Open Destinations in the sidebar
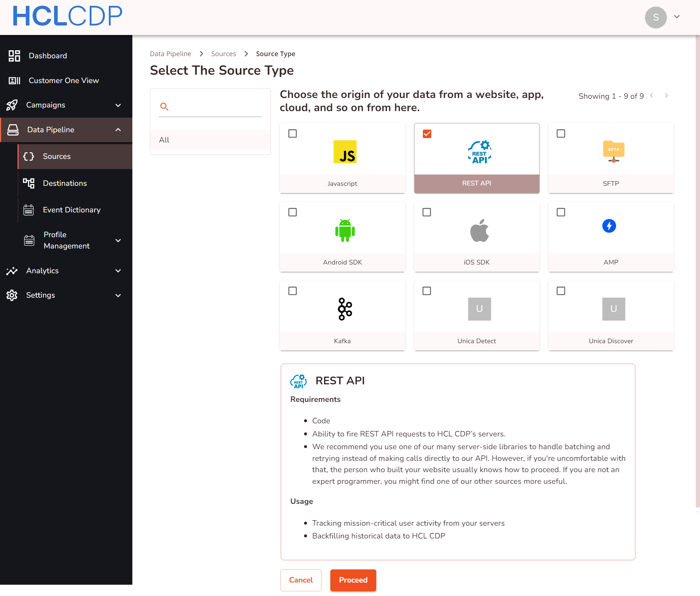 65,183
